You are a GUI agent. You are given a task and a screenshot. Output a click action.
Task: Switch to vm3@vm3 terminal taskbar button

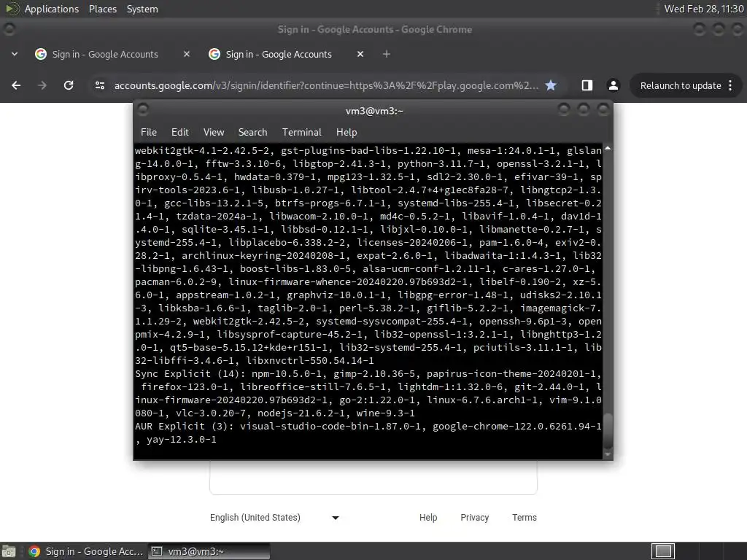coord(209,551)
